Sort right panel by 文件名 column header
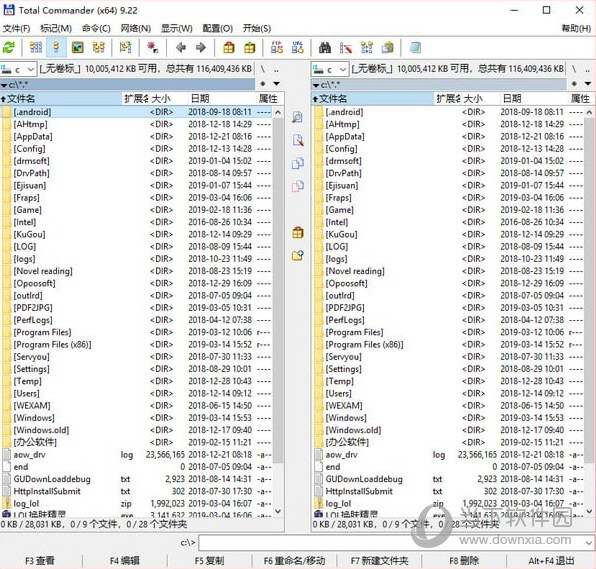Screen dimensions: 596x569 point(372,99)
